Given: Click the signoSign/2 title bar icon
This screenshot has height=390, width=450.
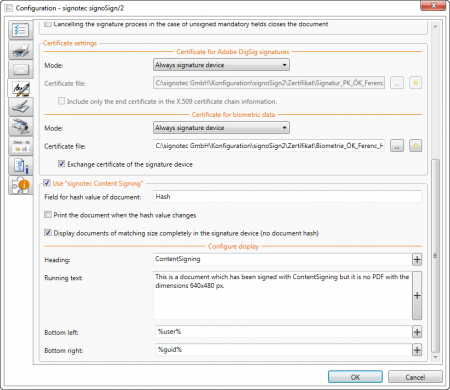Looking at the screenshot, I should click(8, 8).
